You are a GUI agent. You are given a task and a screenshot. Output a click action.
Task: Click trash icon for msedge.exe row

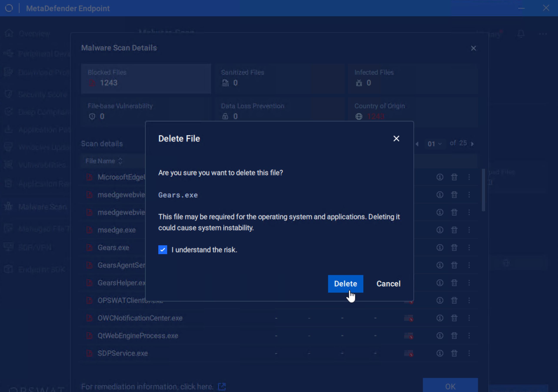coord(454,230)
